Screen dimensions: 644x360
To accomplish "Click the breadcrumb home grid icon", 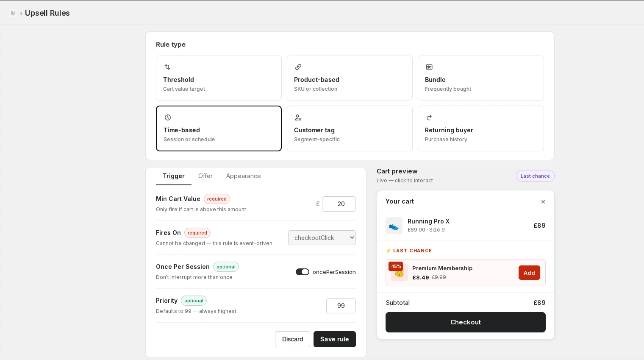I will pos(13,13).
